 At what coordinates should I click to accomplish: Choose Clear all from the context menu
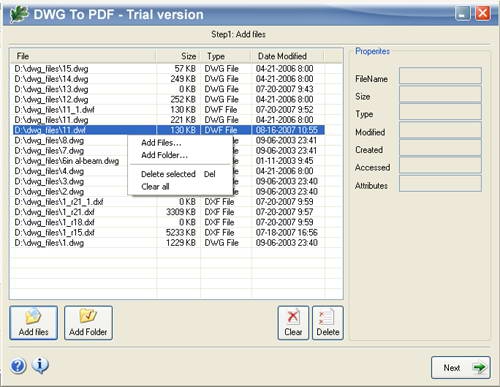coord(155,187)
